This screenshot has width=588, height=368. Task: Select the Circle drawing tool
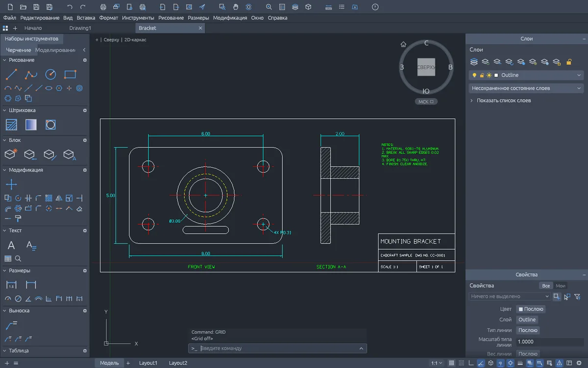[51, 75]
